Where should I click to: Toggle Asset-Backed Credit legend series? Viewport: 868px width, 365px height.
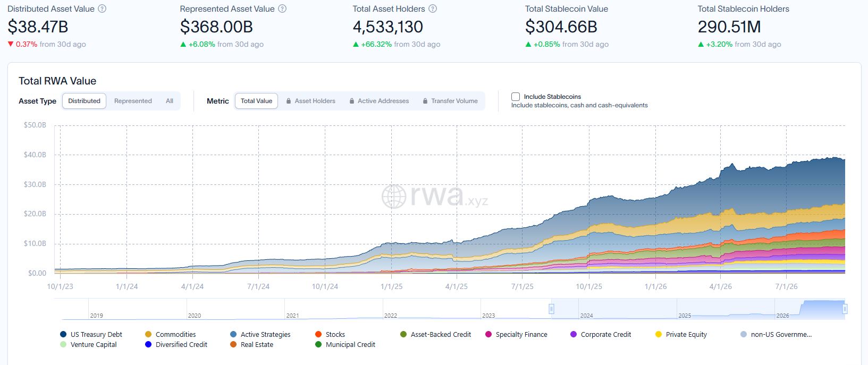click(x=436, y=334)
